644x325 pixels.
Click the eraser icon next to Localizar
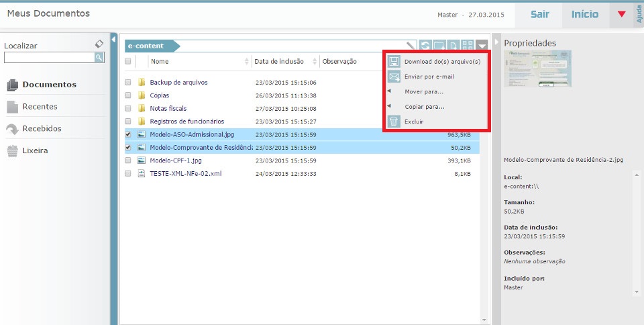(99, 44)
